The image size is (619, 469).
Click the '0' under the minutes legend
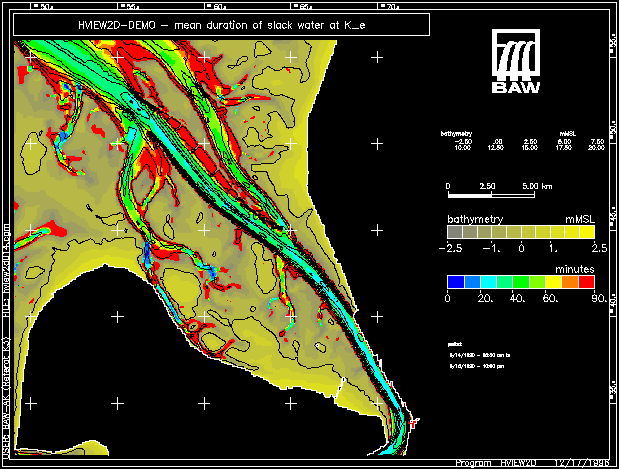click(x=447, y=298)
